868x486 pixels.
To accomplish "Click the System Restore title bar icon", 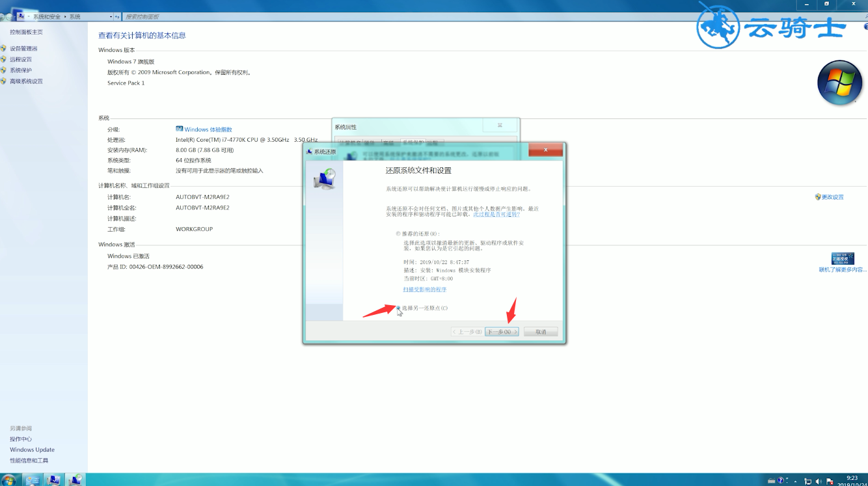I will click(310, 152).
